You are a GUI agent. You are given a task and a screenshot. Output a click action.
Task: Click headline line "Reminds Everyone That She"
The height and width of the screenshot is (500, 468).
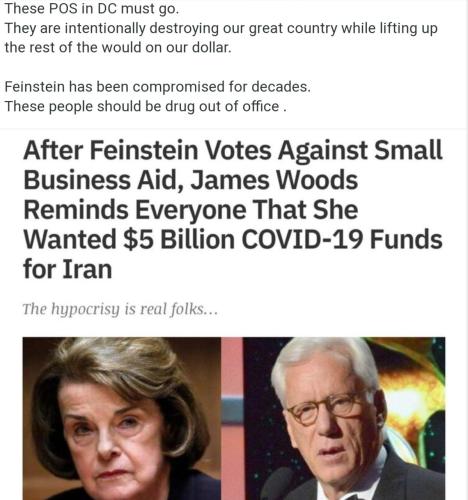click(191, 210)
